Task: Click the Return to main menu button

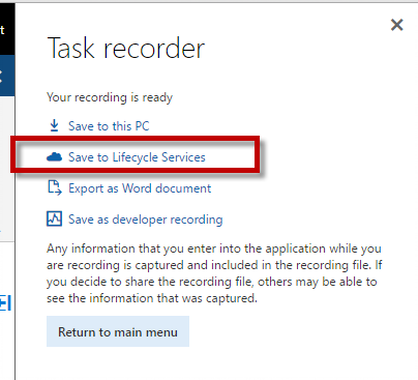Action: (x=118, y=332)
